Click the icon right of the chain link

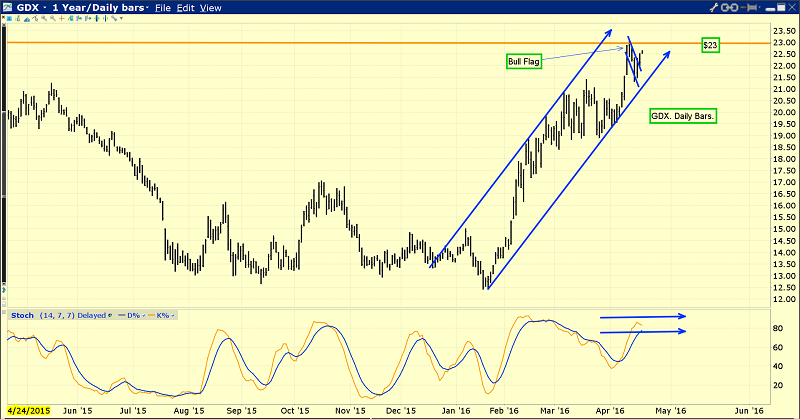point(752,8)
